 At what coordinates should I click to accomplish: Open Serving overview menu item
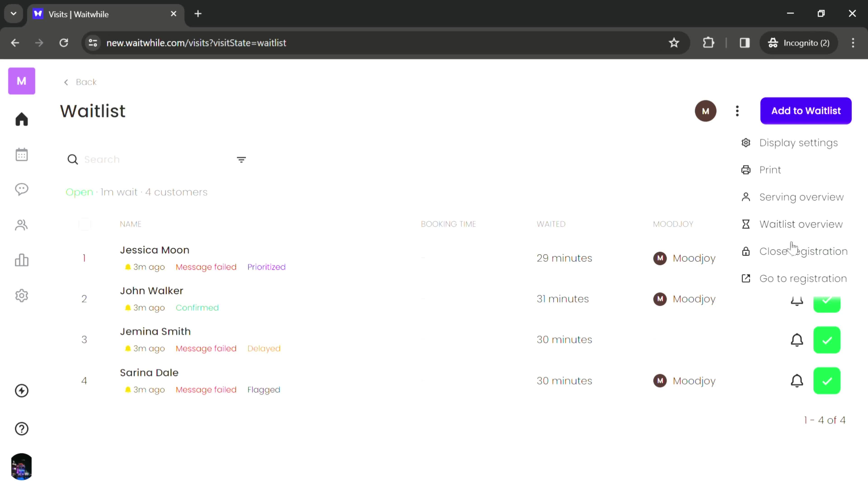point(792,197)
